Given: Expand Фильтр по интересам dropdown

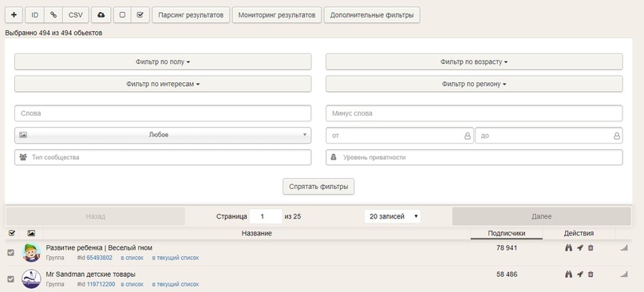Looking at the screenshot, I should point(163,84).
